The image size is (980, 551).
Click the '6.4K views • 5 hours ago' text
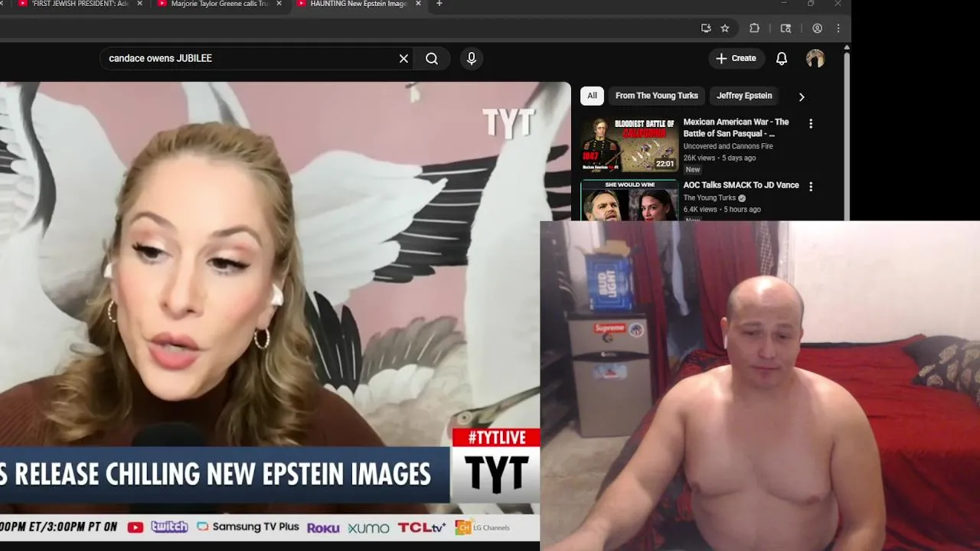click(722, 209)
